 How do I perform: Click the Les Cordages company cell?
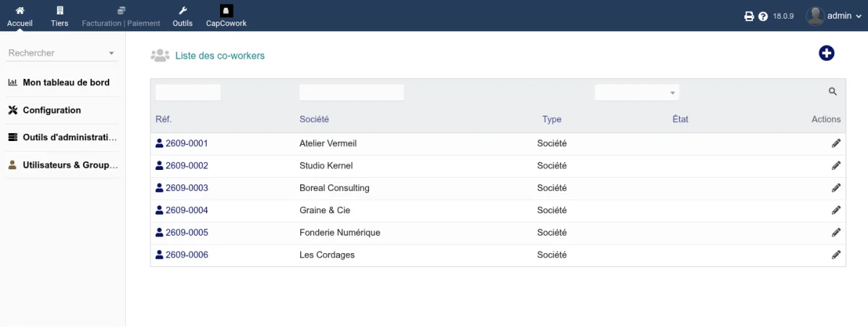coord(327,255)
